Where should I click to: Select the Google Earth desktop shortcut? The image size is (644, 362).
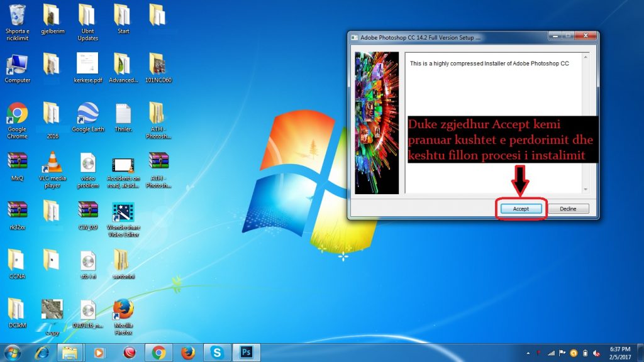[x=88, y=118]
